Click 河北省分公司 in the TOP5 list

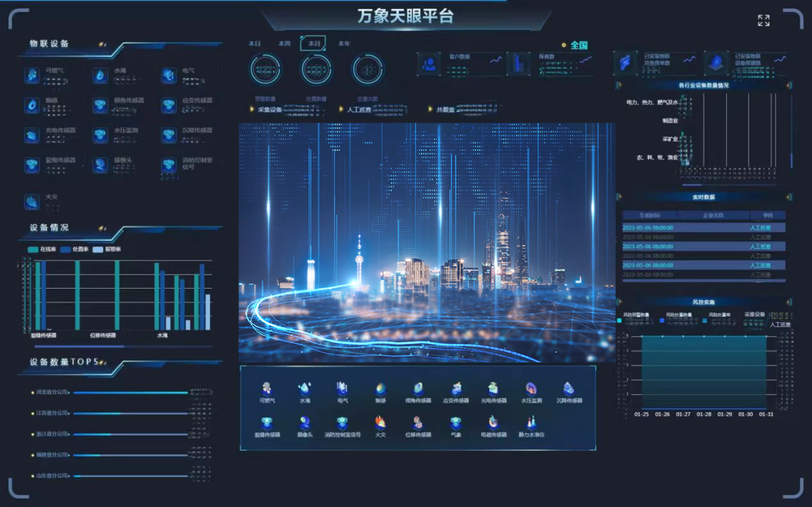tap(52, 392)
